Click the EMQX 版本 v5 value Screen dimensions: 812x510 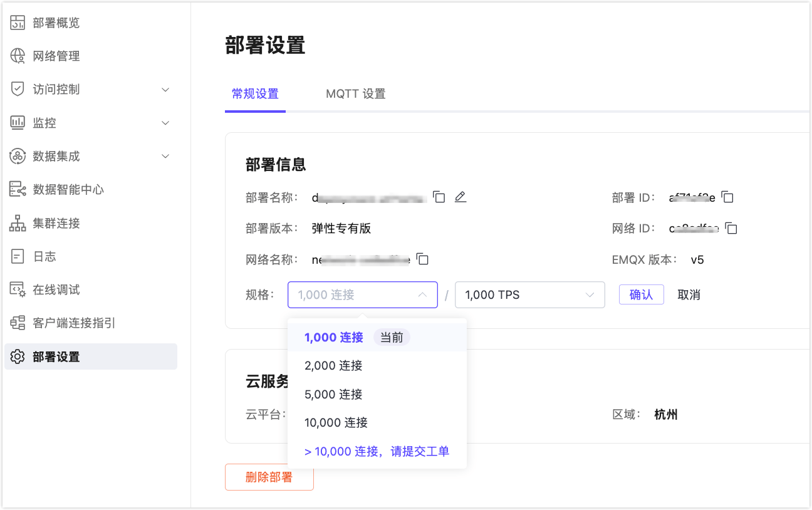pos(697,259)
